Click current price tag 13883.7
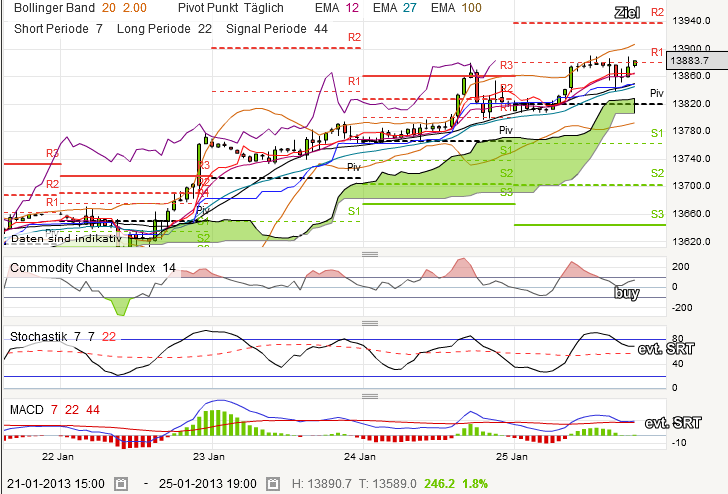 click(696, 61)
